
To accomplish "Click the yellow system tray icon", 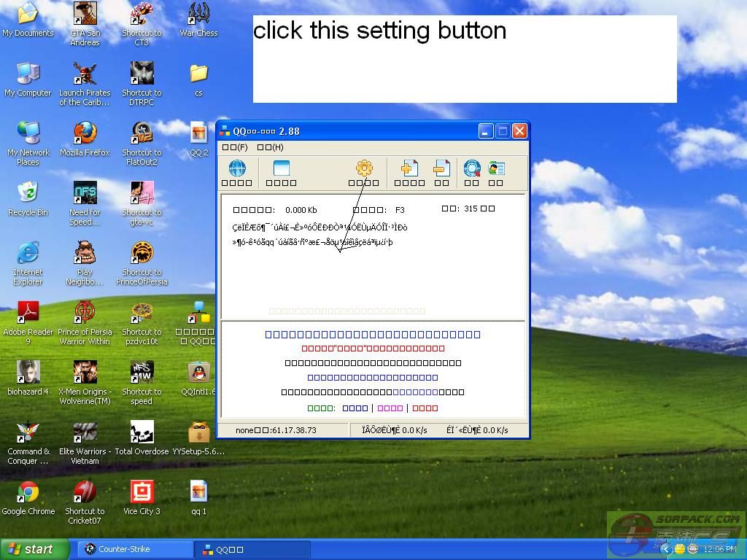I will tap(680, 550).
